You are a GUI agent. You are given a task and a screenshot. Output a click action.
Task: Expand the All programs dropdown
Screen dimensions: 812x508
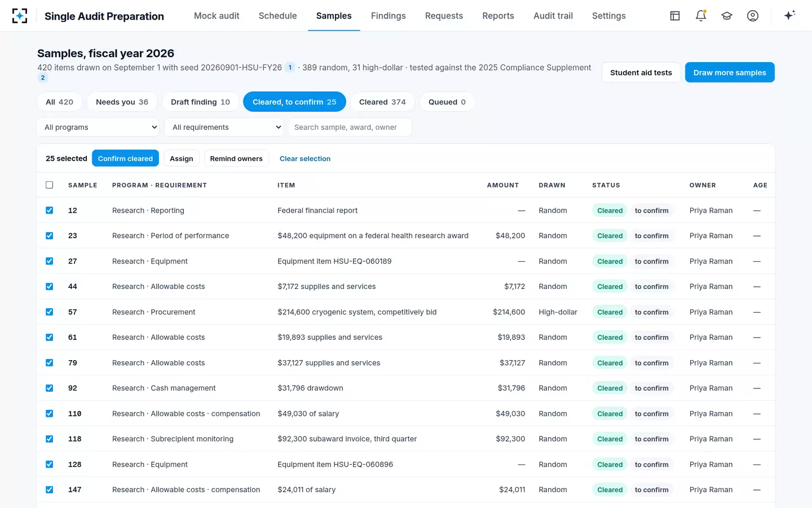click(98, 127)
